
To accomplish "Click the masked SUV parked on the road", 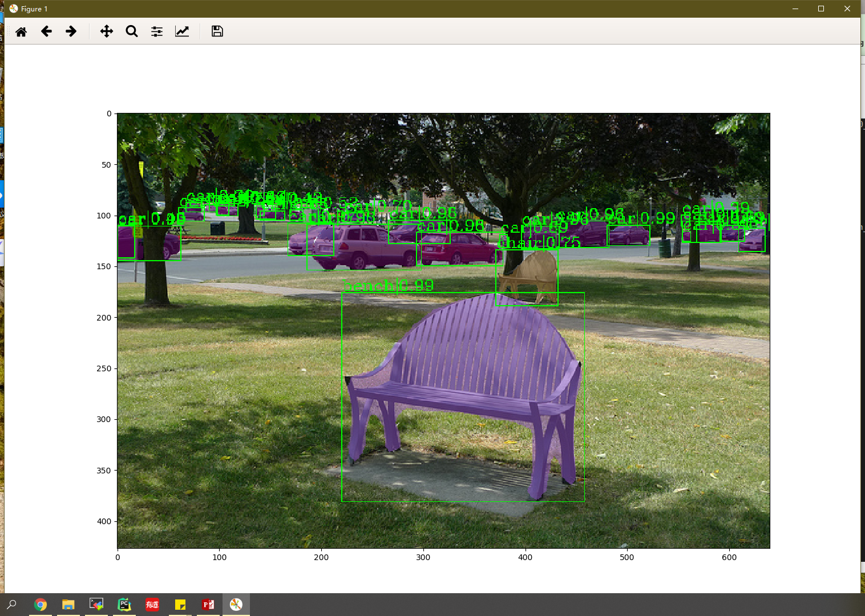I will point(365,246).
